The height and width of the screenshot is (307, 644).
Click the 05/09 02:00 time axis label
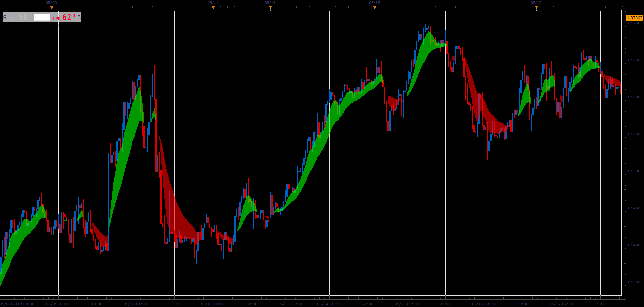(58, 304)
